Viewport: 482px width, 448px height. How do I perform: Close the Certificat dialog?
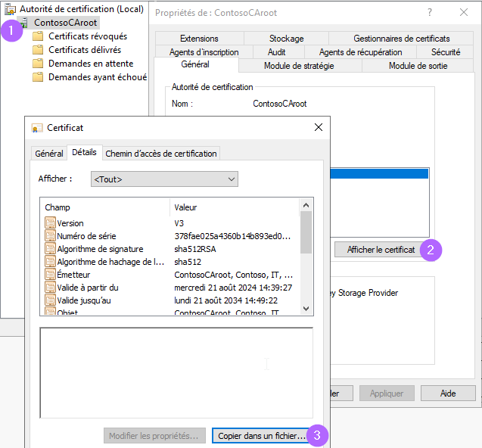319,127
